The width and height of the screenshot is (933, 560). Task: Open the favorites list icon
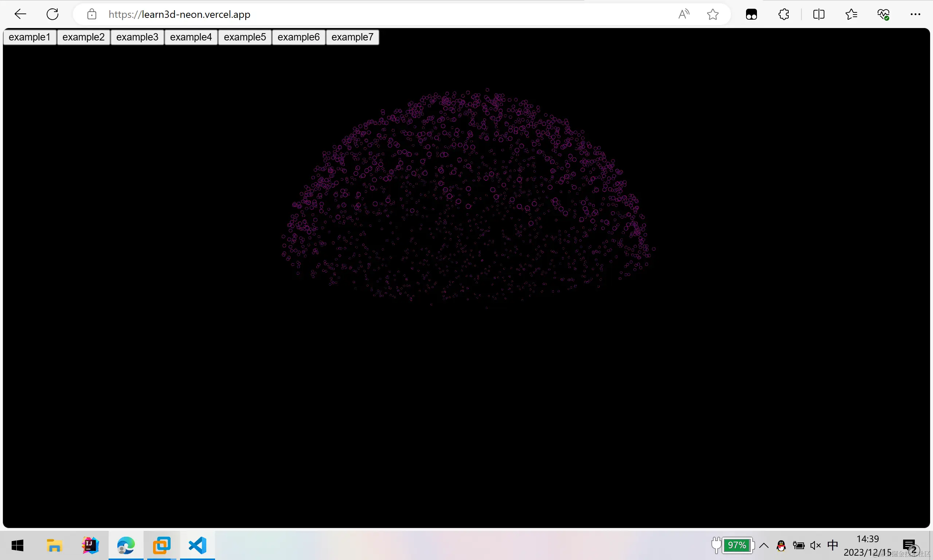(851, 14)
